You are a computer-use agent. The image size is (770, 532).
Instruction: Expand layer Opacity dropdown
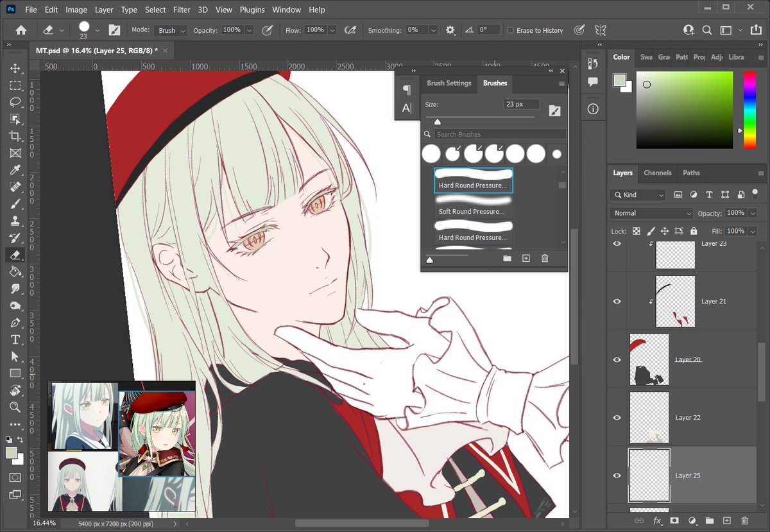coord(752,213)
